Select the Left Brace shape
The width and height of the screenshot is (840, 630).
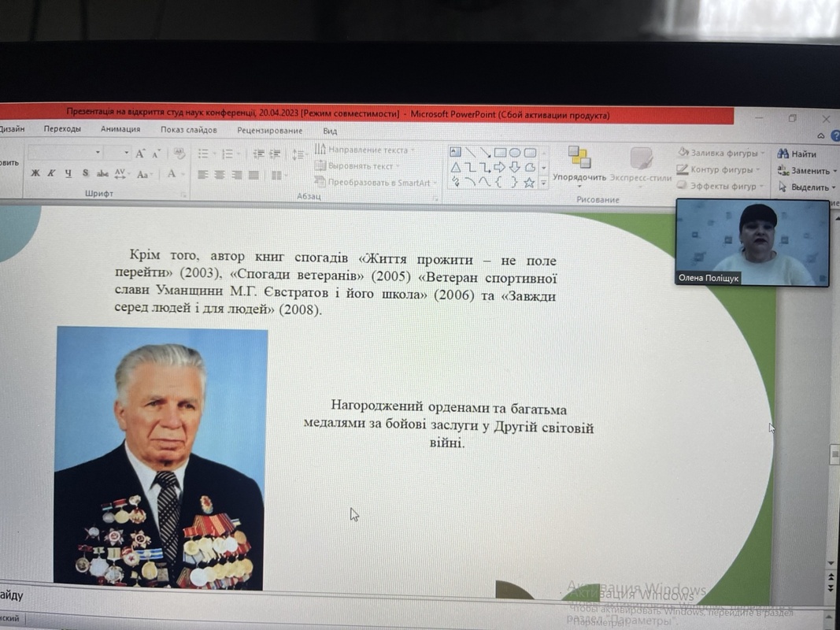click(499, 182)
